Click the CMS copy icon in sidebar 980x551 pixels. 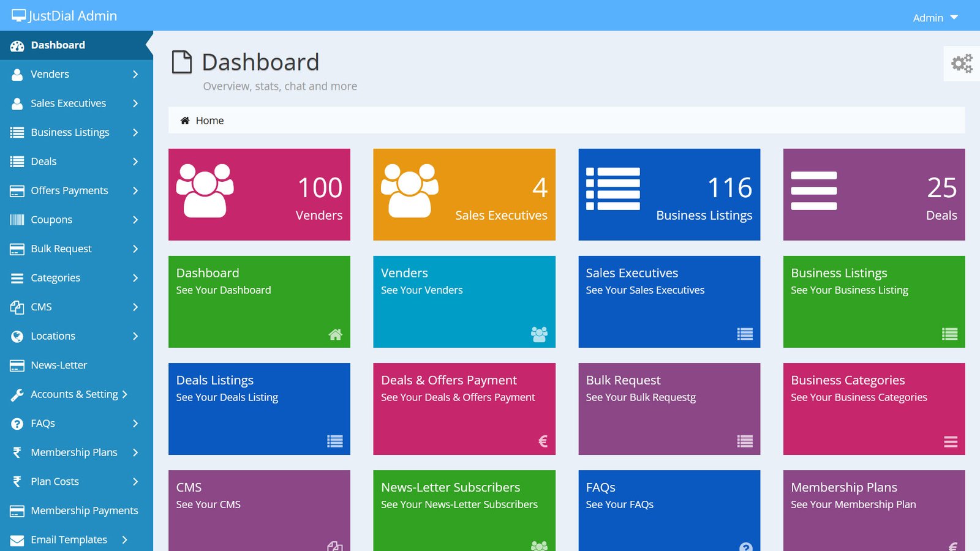click(x=17, y=307)
